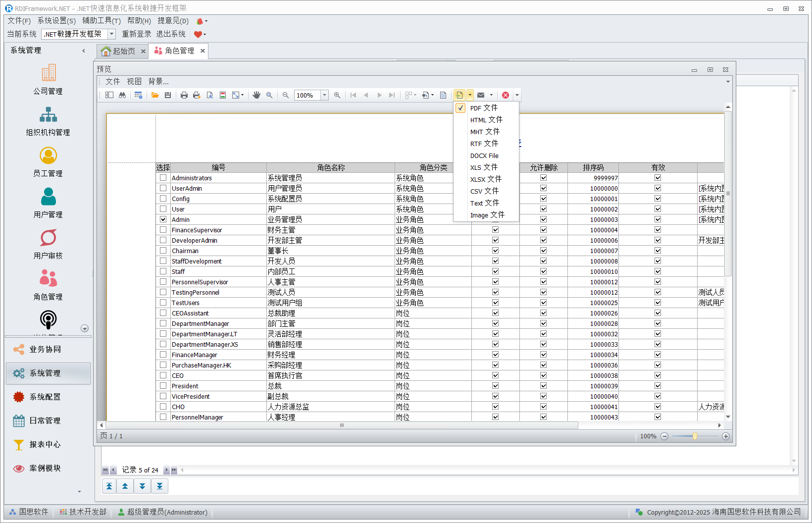Click the open folder icon in preview toolbar

pos(155,95)
